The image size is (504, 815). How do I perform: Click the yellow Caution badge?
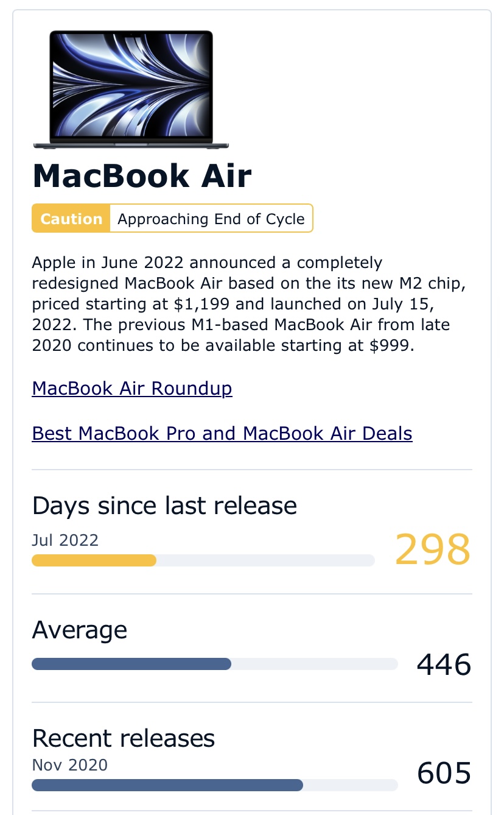tap(71, 219)
